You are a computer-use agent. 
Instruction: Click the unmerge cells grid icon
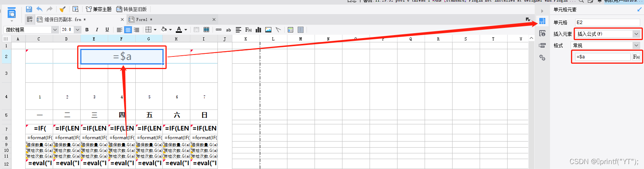(206, 30)
